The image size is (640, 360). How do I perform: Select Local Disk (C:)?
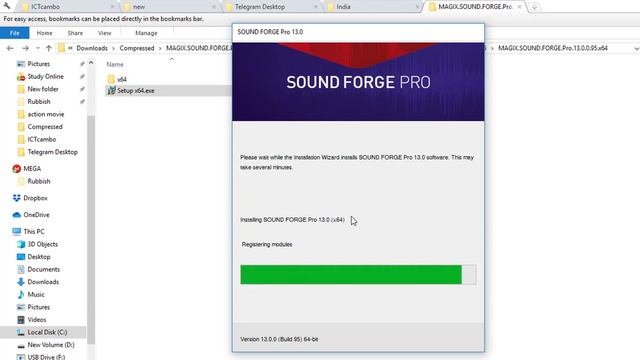(x=43, y=332)
